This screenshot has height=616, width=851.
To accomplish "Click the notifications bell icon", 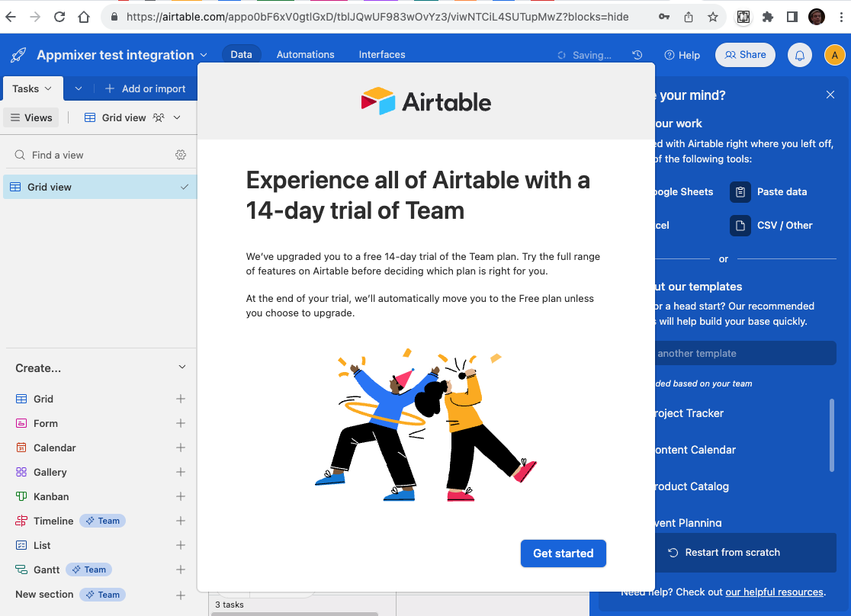I will 800,55.
